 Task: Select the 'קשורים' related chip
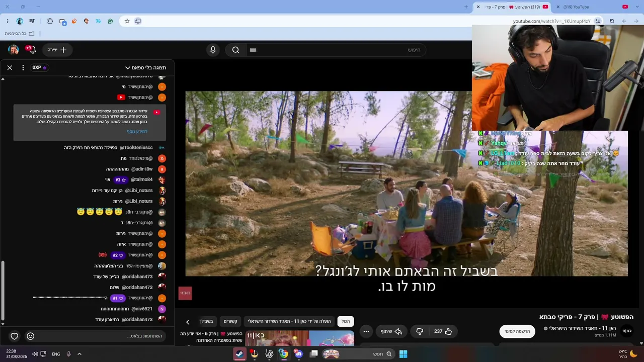coord(230,321)
